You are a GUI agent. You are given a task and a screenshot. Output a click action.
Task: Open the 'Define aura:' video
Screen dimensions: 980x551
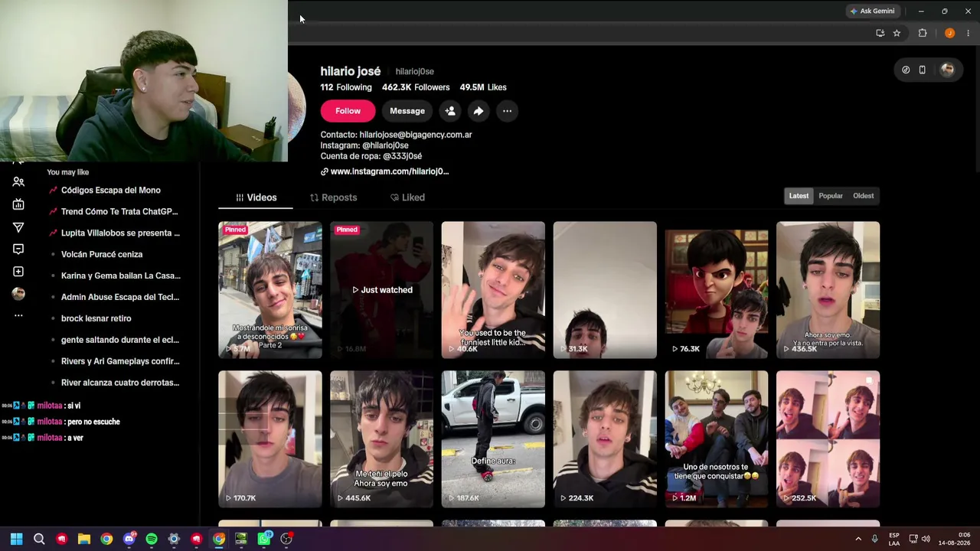pyautogui.click(x=493, y=439)
